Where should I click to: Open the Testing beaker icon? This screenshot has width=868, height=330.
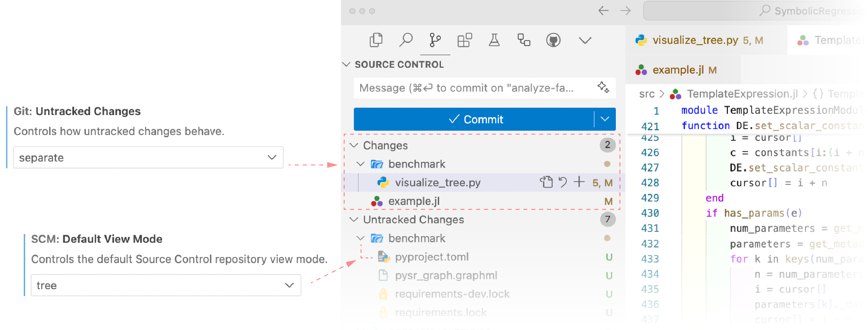tap(494, 40)
